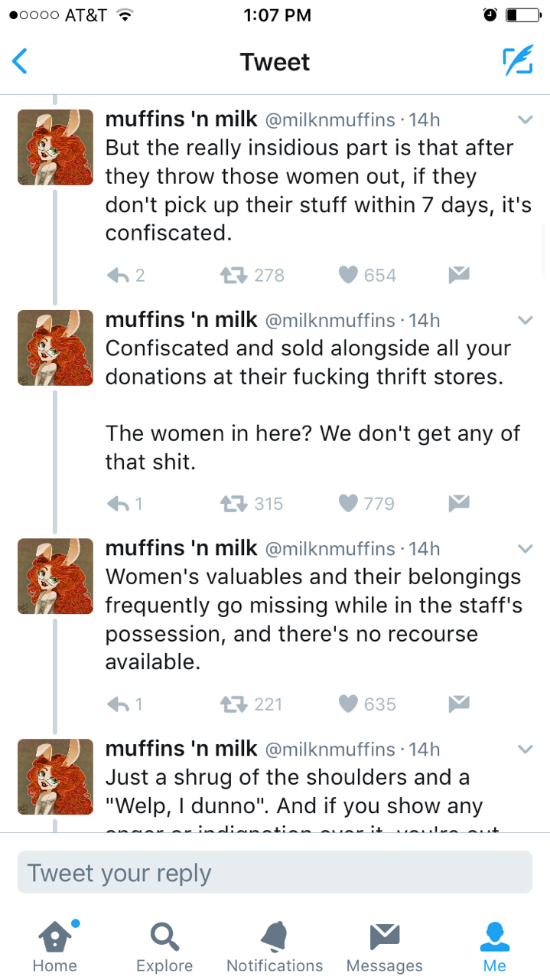
Task: Send the '7 days' tweet via direct message
Action: [x=458, y=275]
